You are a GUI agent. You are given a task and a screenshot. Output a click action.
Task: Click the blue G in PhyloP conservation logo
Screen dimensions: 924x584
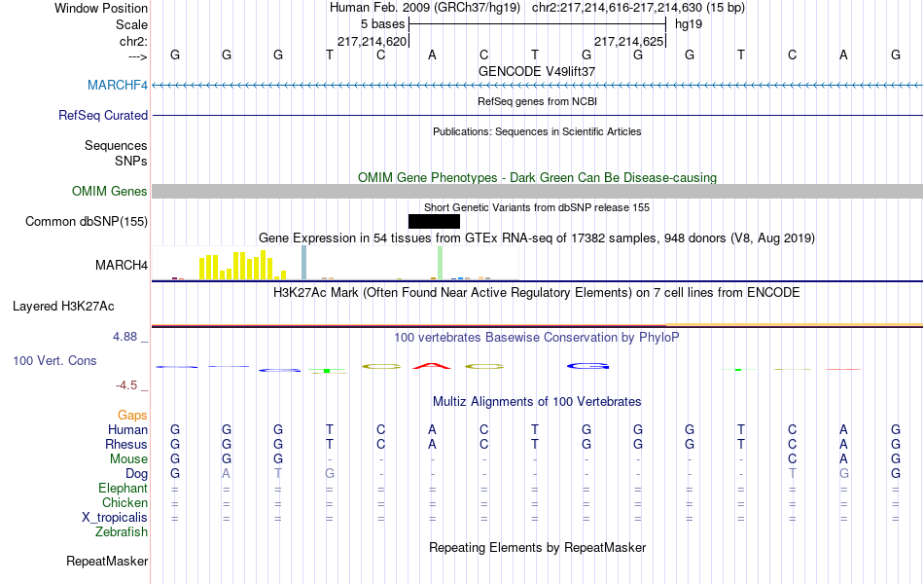[x=587, y=366]
